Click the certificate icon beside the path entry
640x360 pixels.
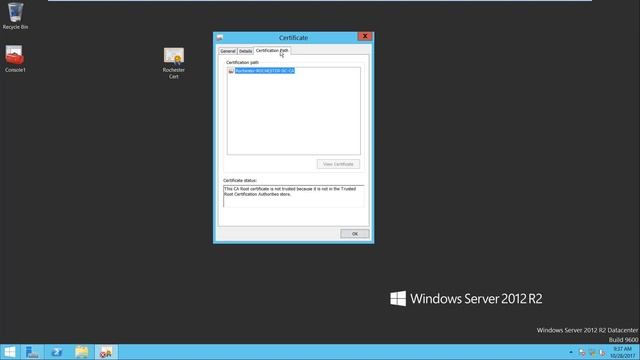point(231,71)
